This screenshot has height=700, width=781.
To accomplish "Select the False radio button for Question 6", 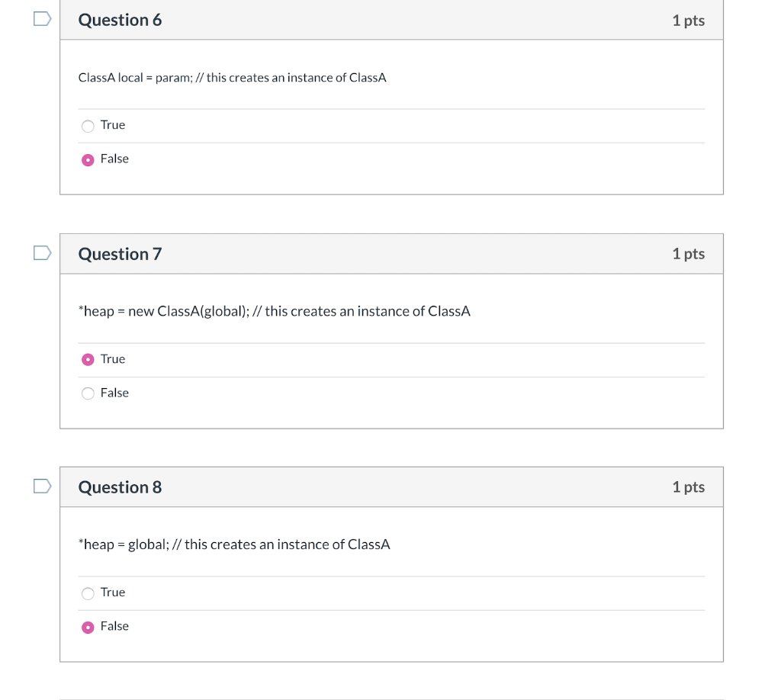I will tap(88, 159).
